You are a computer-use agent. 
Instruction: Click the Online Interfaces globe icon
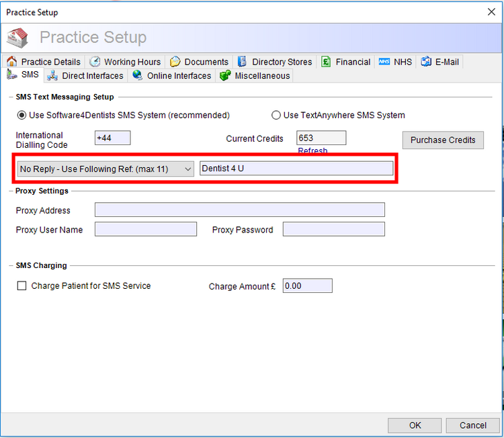(x=137, y=75)
